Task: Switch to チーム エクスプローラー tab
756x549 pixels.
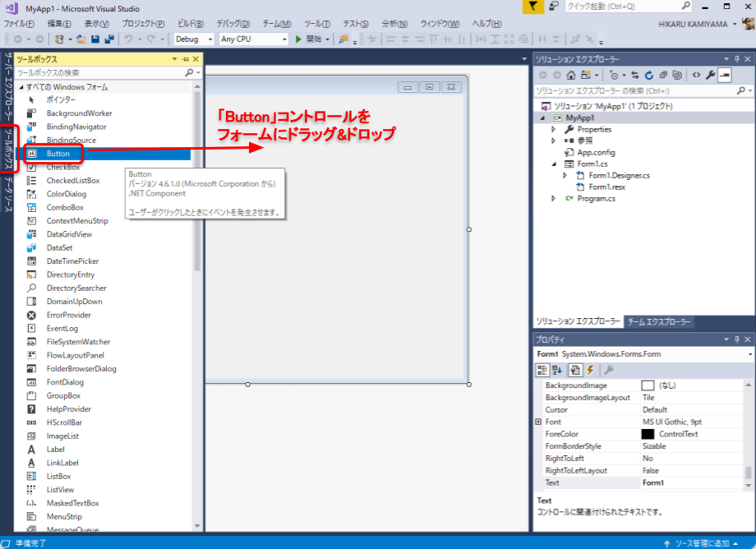Action: (x=659, y=321)
